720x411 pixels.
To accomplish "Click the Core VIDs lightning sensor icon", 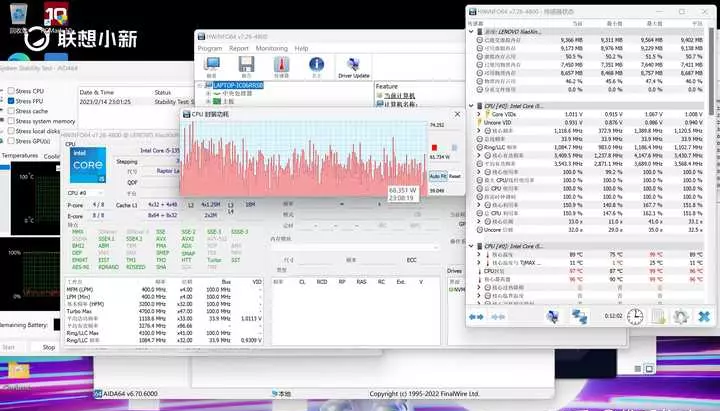I will (488, 114).
